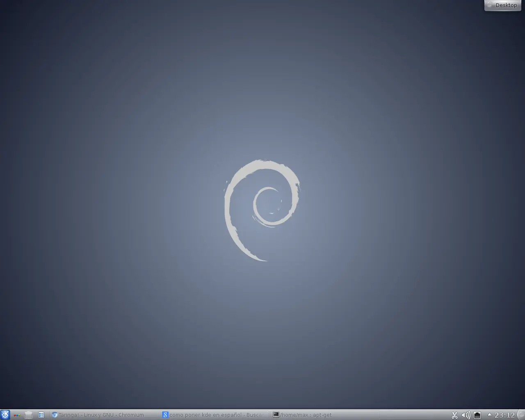Screen dimensions: 525x420
Task: Switch to 'como poner kde en español' window
Action: click(x=215, y=415)
